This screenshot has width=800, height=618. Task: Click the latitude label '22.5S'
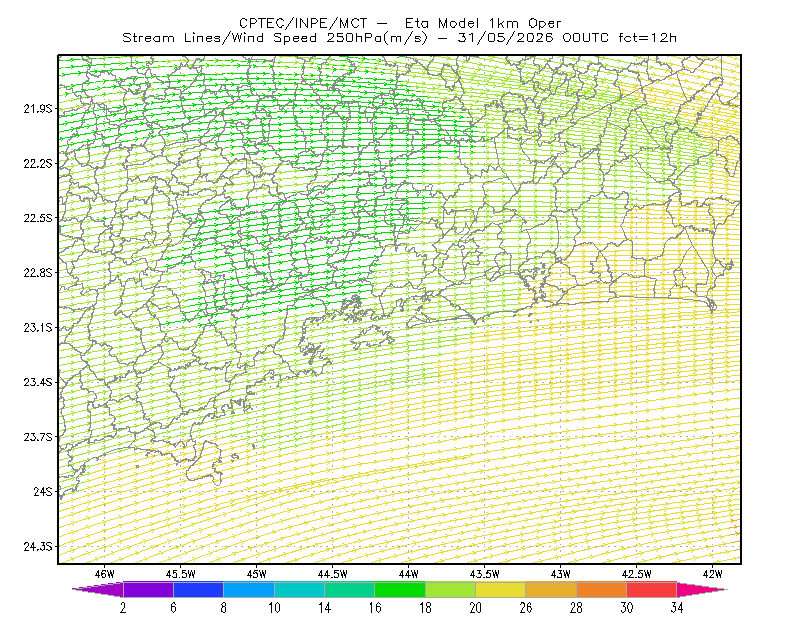(38, 218)
